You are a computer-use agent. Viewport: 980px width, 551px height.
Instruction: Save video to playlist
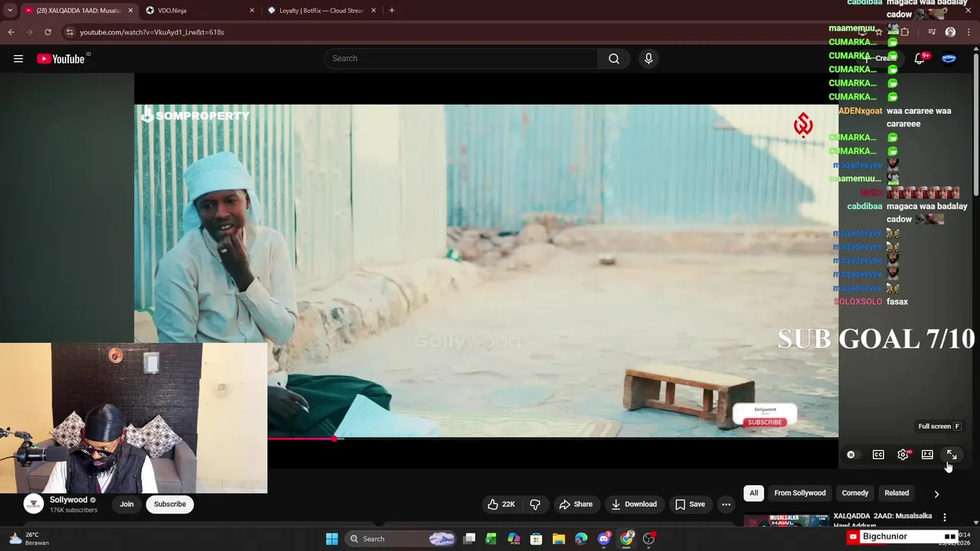pyautogui.click(x=690, y=504)
